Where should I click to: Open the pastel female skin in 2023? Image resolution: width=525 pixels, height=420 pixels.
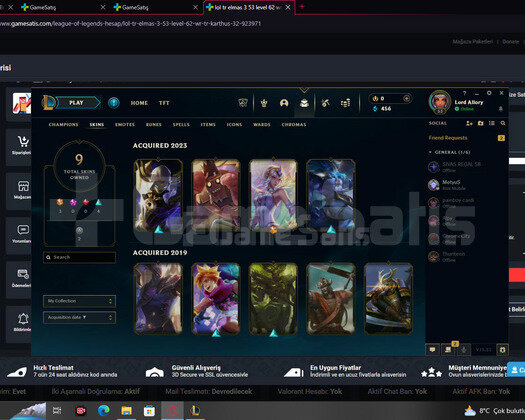[274, 196]
